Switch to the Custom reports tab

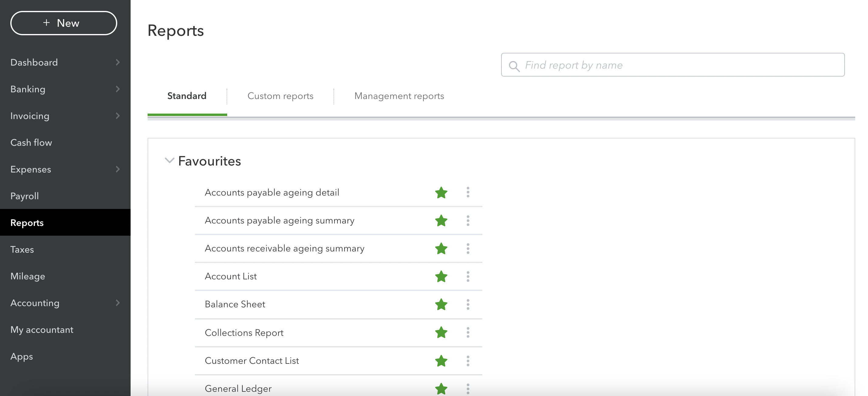point(280,96)
